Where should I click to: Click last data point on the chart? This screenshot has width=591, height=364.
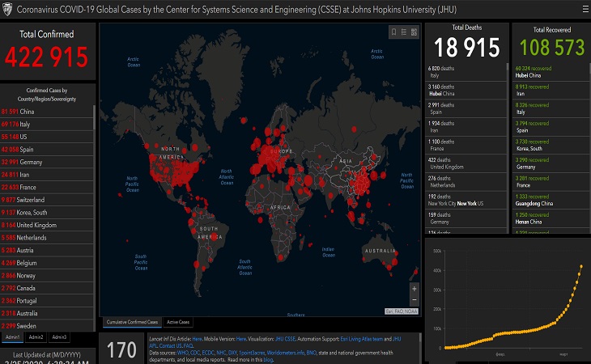[581, 265]
